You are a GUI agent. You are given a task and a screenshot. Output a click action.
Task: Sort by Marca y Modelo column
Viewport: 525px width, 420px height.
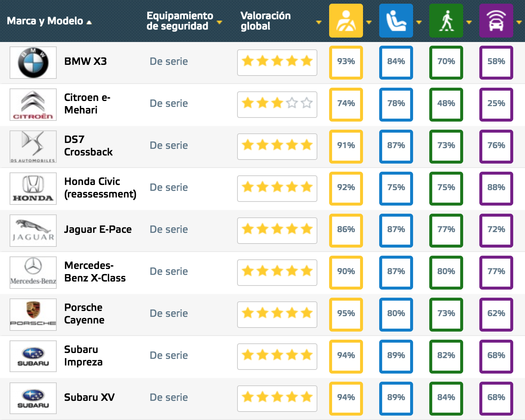click(x=49, y=21)
